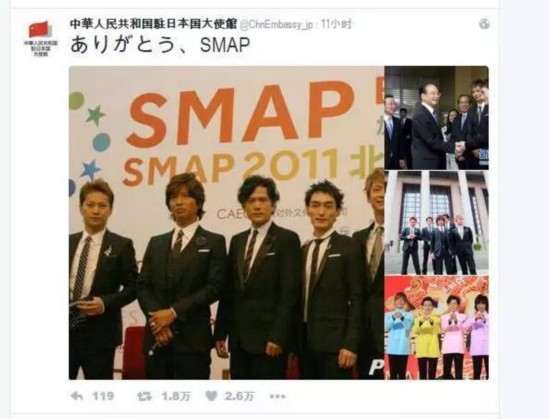Open the handshake photo thumbnail

click(436, 117)
